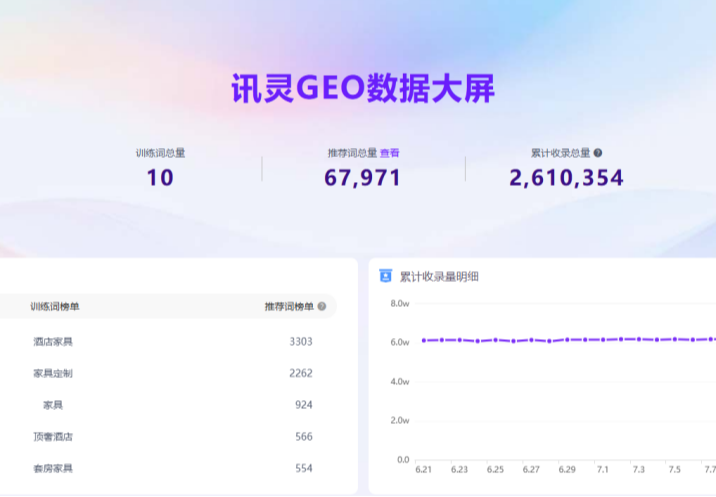Click the value 924 in the ranking list
This screenshot has width=716, height=497.
click(x=304, y=405)
